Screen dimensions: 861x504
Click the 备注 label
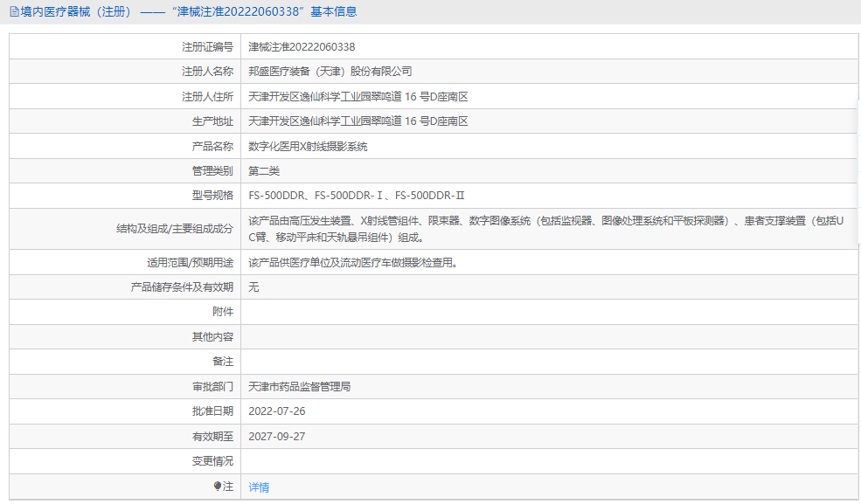[223, 362]
